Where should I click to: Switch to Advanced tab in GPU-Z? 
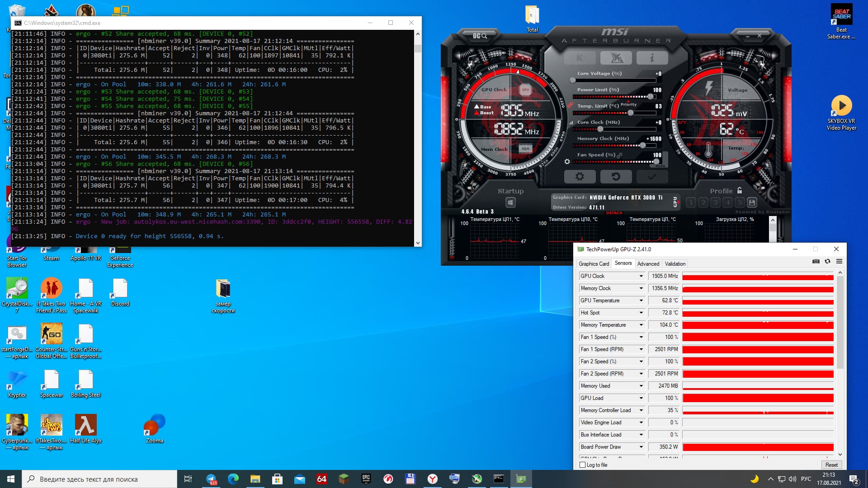(648, 264)
